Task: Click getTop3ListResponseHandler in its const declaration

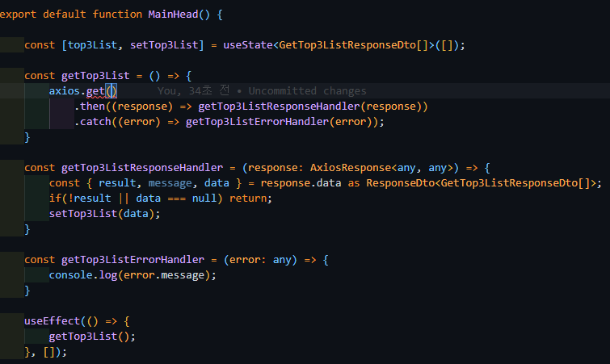Action: click(x=142, y=168)
